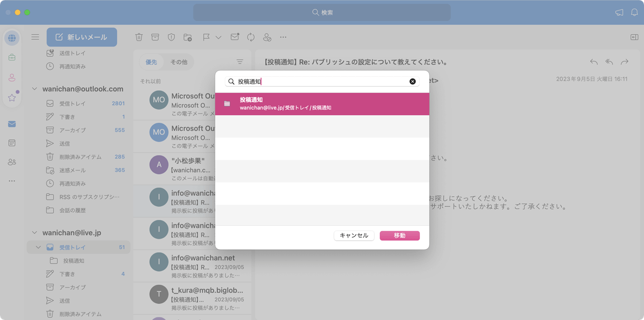Focus the top search (検索) field
644x320 pixels.
322,12
